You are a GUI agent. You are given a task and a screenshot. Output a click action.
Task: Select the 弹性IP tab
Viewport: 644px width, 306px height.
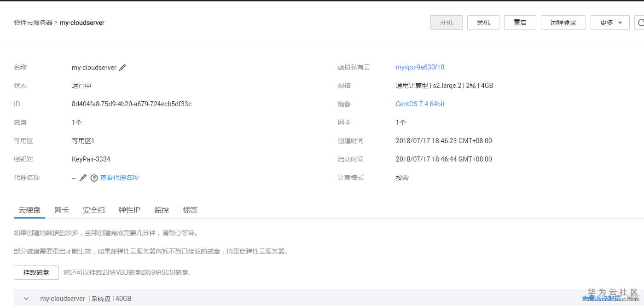point(129,210)
